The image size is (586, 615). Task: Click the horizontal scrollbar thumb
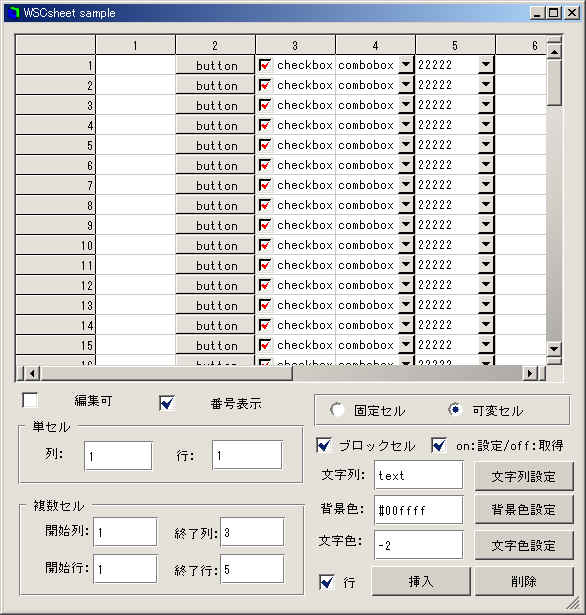coord(167,373)
